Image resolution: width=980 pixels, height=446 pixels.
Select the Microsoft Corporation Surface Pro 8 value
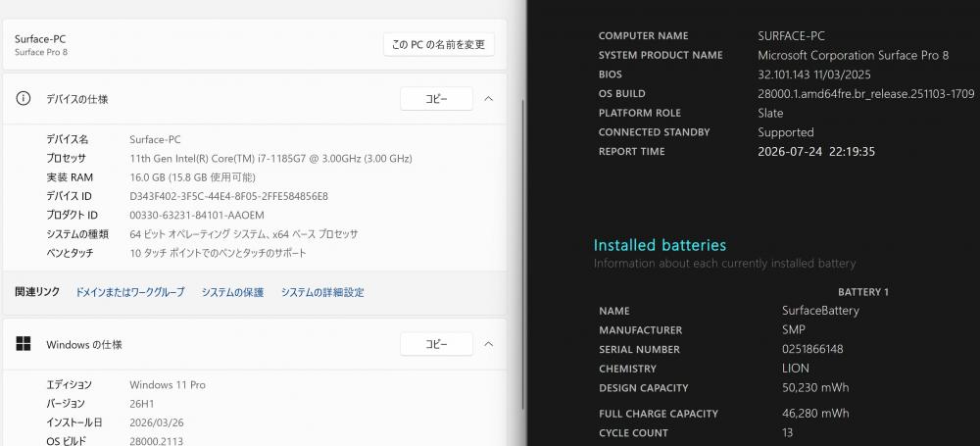click(x=854, y=55)
